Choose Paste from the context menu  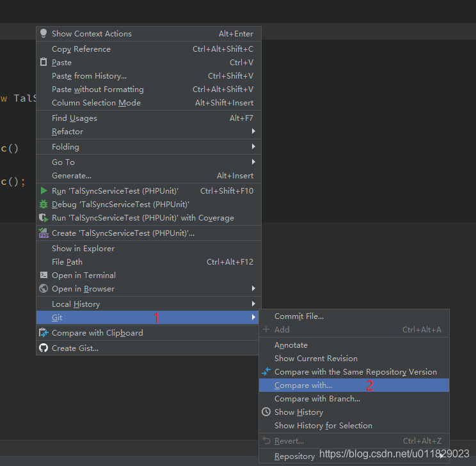pos(148,62)
